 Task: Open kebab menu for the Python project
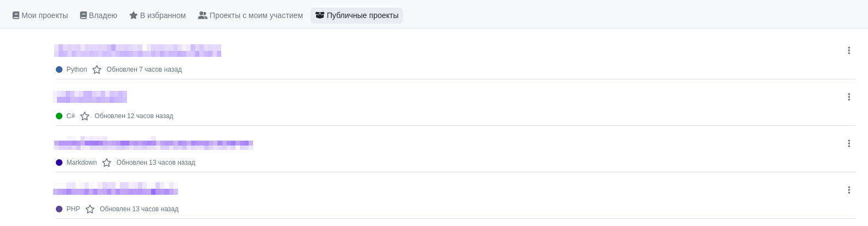(849, 50)
